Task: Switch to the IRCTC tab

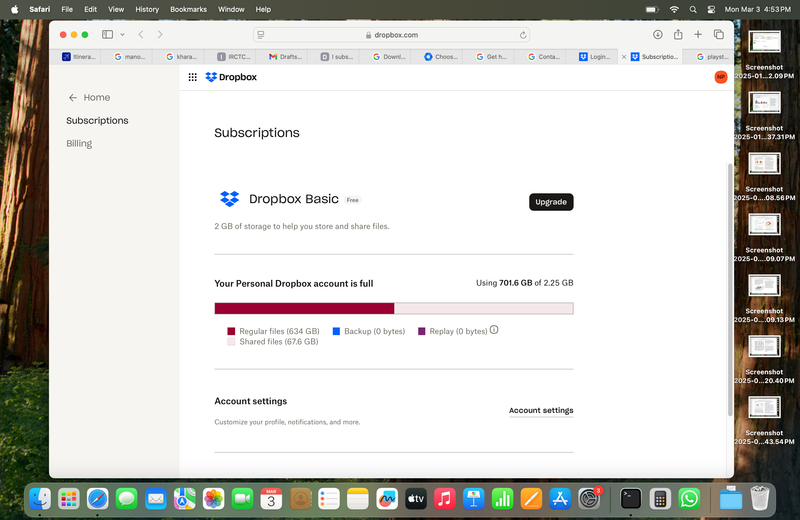Action: point(234,57)
